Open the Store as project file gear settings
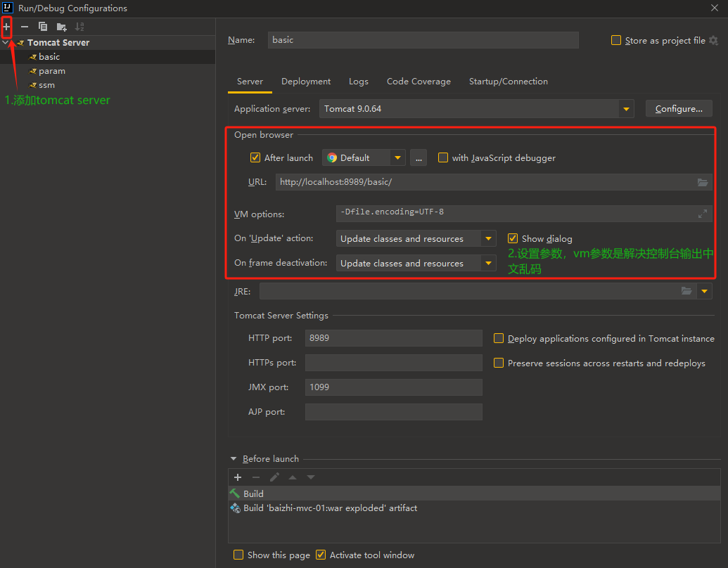Viewport: 728px width, 568px height. [x=713, y=41]
